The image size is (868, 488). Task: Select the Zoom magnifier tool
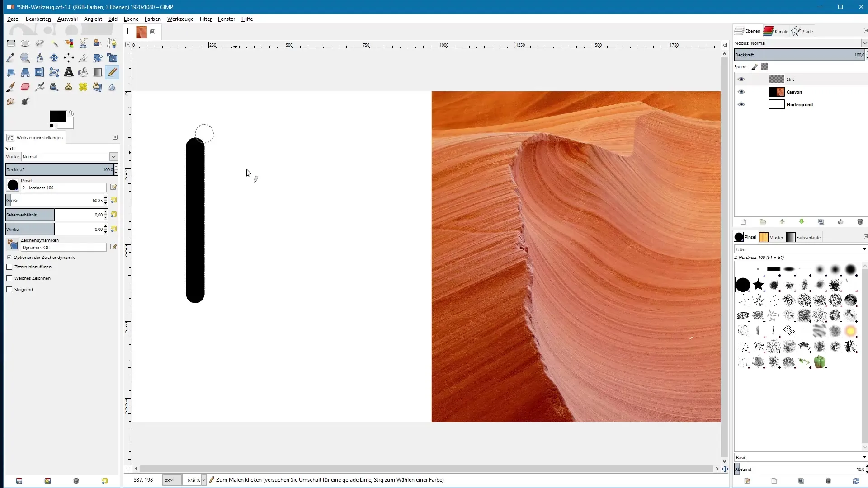coord(25,58)
